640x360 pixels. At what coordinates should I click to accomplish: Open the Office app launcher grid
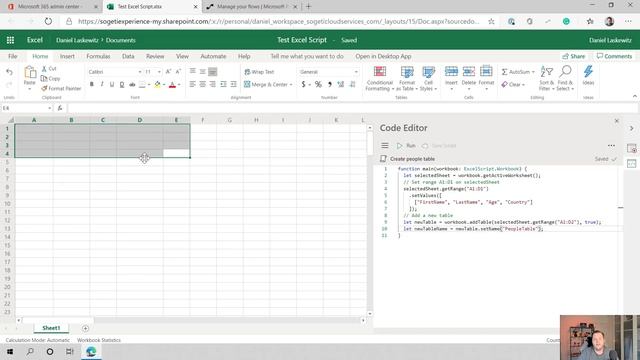coord(10,40)
